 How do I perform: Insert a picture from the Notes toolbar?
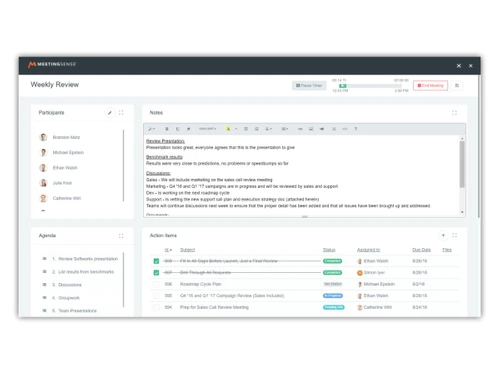[311, 129]
